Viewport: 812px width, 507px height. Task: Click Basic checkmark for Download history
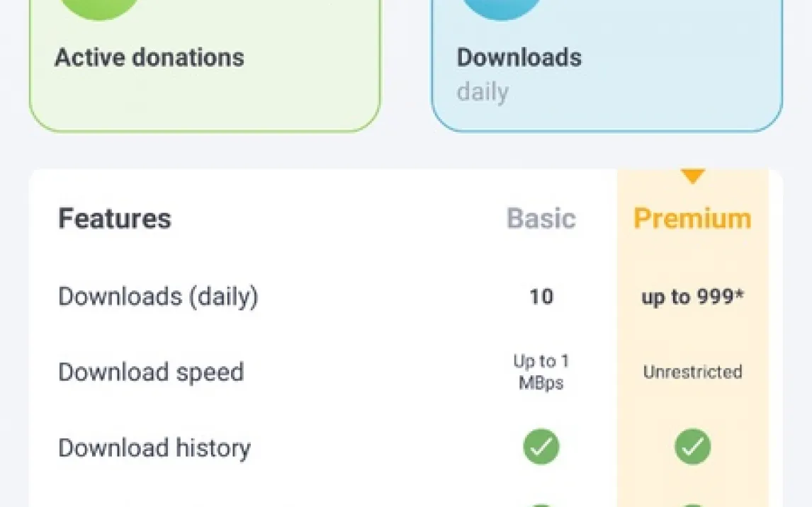click(541, 448)
